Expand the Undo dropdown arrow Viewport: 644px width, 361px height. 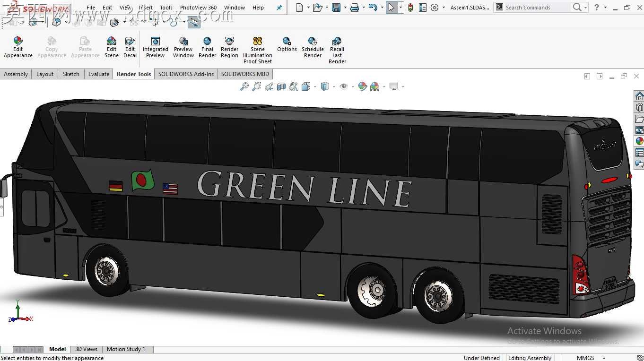pos(382,8)
